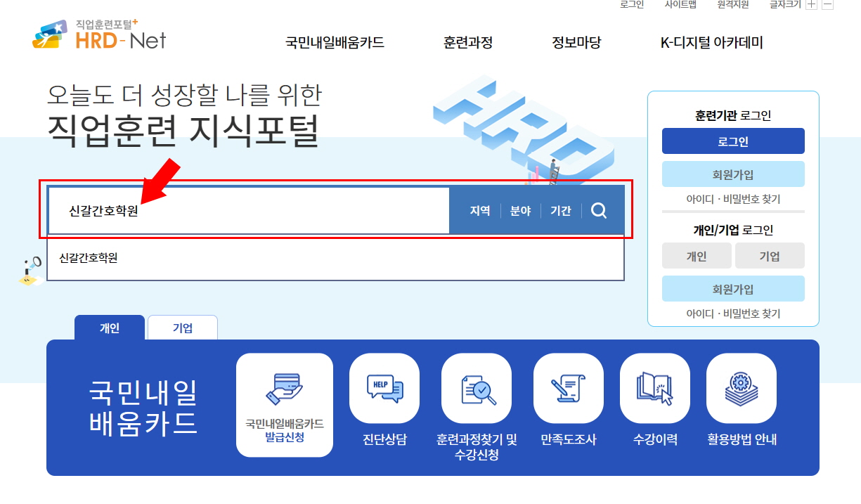Open the 수강이력 book icon
Viewport: 861px width, 504px height.
[x=655, y=388]
